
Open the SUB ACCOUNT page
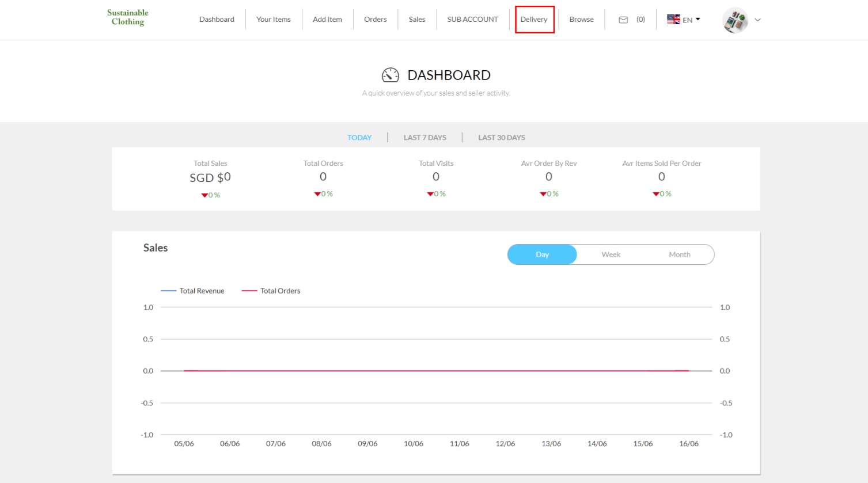(x=472, y=20)
